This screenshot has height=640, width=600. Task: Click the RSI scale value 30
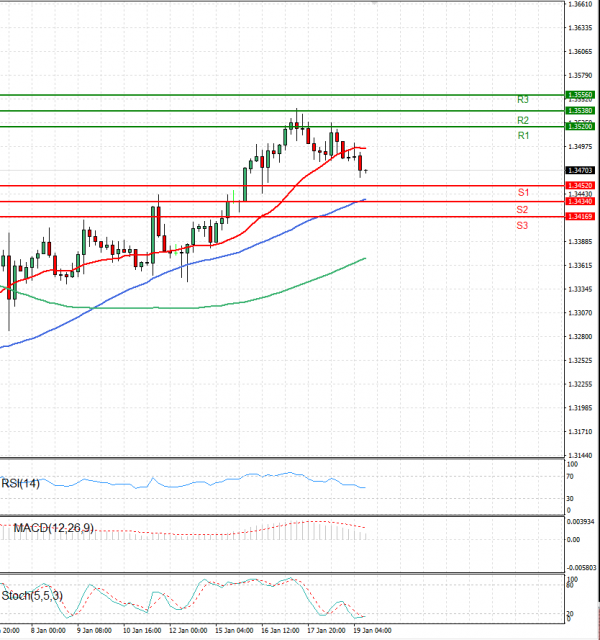click(x=570, y=499)
